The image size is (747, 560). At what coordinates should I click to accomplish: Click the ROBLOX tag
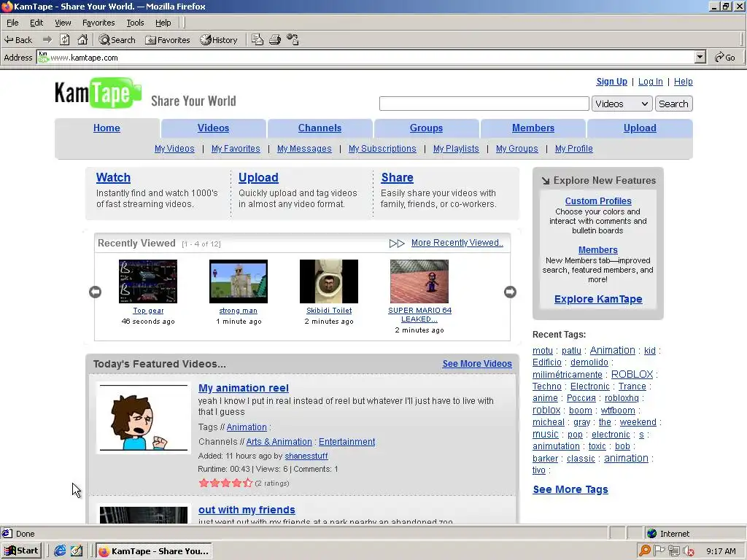632,374
